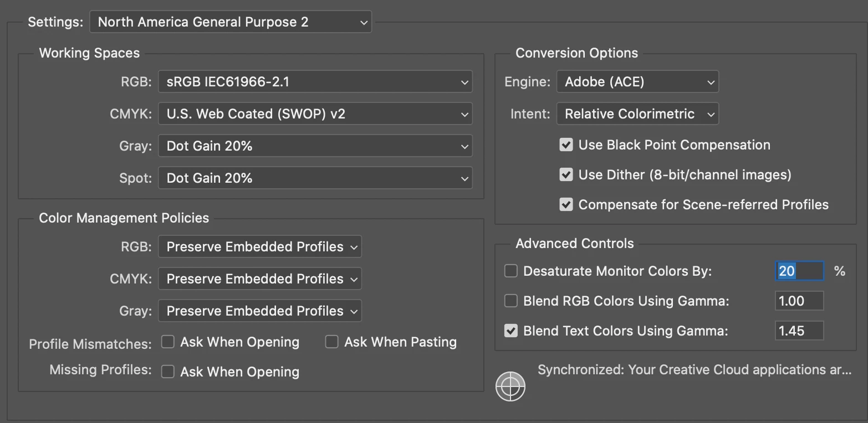Open the RGB color management policy dropdown
Viewport: 868px width, 423px height.
point(260,247)
